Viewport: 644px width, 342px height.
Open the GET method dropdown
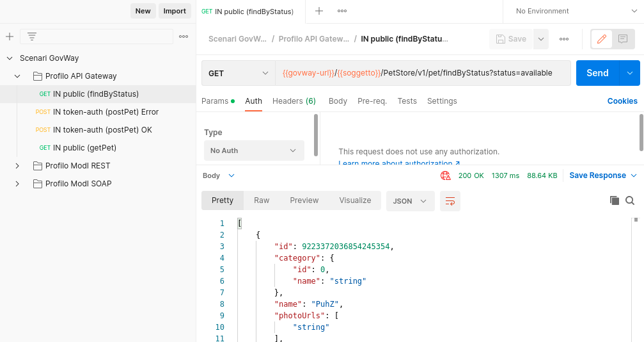click(x=238, y=73)
